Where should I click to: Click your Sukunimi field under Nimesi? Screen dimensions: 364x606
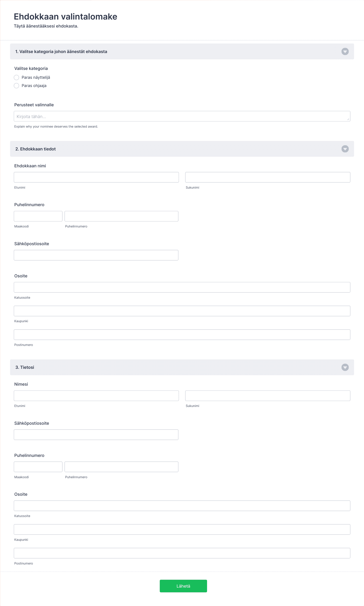point(268,396)
